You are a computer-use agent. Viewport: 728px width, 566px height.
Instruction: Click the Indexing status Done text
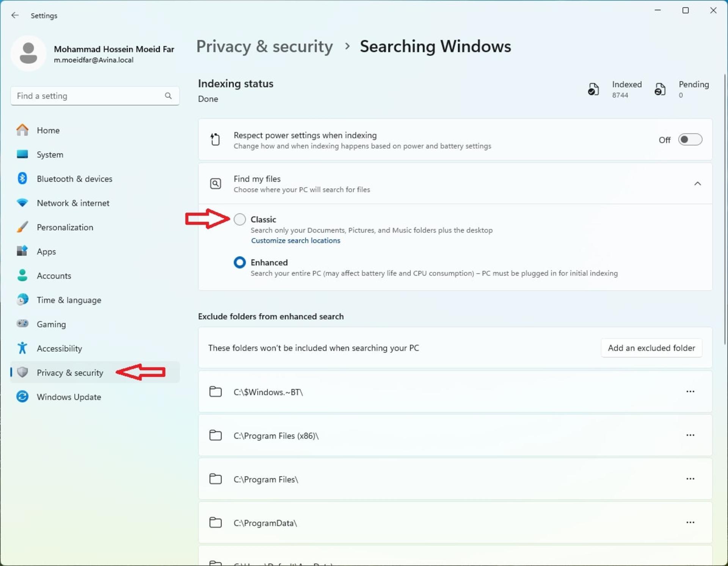(208, 99)
